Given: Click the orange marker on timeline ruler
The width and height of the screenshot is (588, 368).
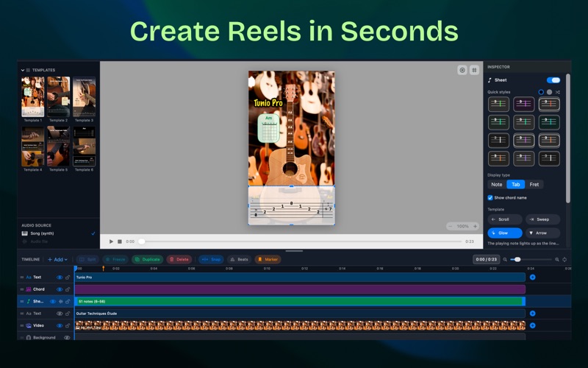Looking at the screenshot, I should [104, 269].
